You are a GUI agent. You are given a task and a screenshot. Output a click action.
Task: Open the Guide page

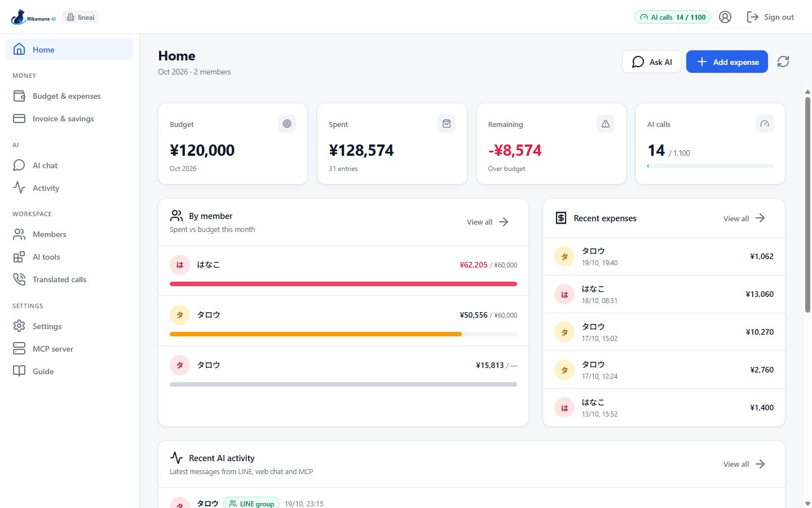click(69, 371)
